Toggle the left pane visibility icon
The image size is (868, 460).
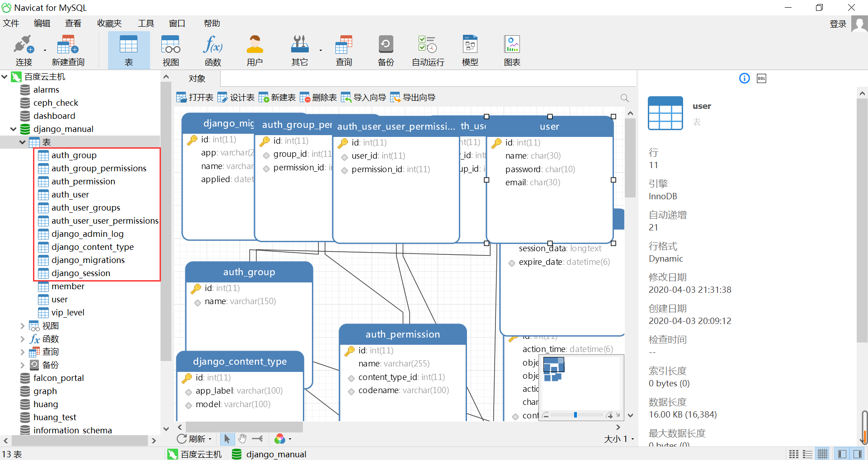tap(842, 454)
